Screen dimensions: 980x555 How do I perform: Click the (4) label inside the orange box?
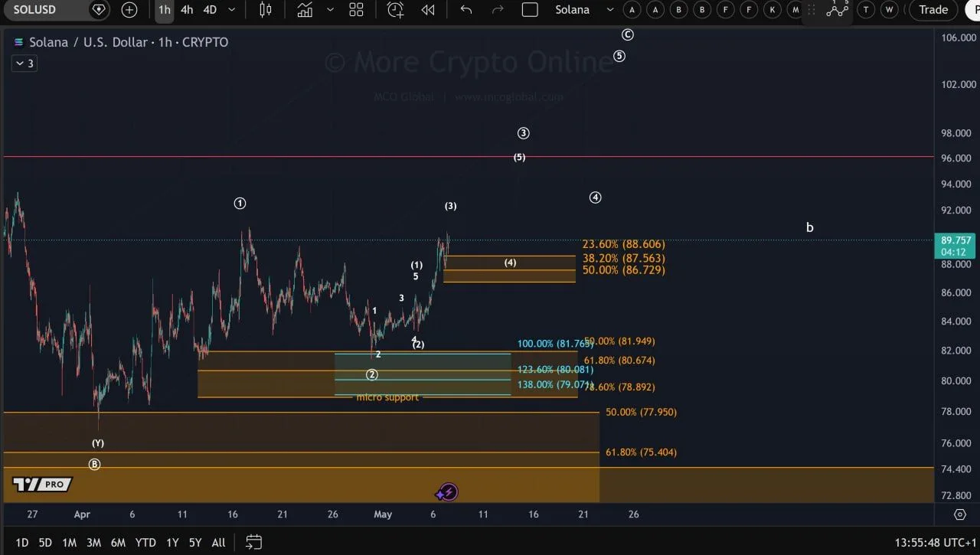[x=510, y=263]
